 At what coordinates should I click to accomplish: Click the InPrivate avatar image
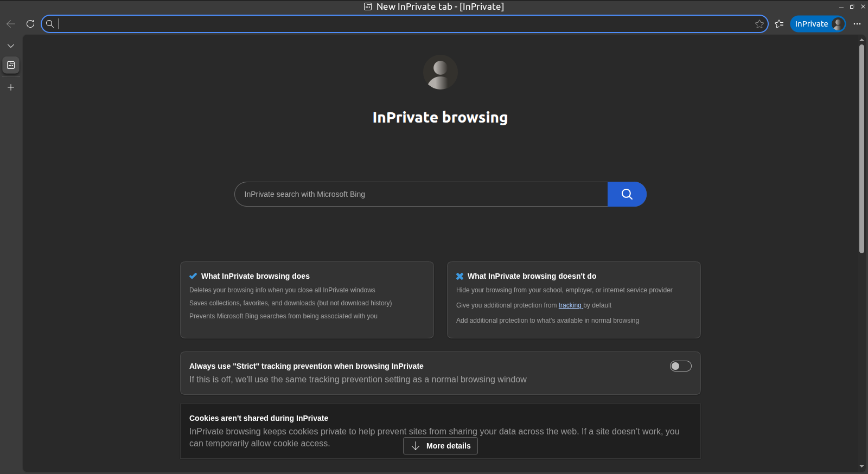click(441, 72)
